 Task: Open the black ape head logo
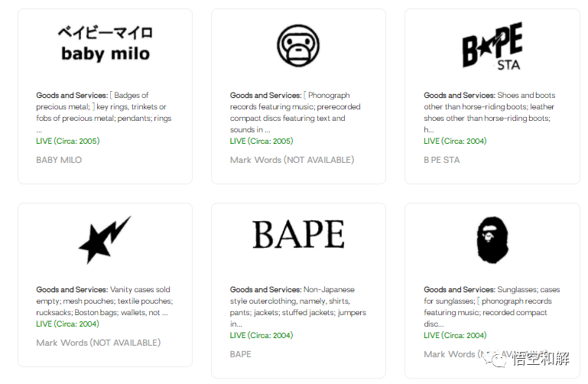pos(492,239)
